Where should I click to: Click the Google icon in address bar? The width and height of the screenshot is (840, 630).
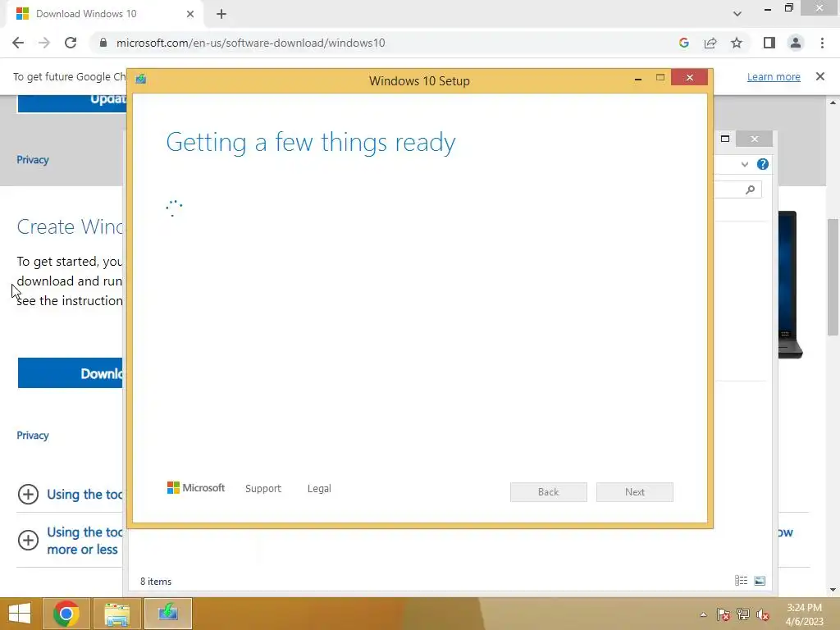click(683, 43)
